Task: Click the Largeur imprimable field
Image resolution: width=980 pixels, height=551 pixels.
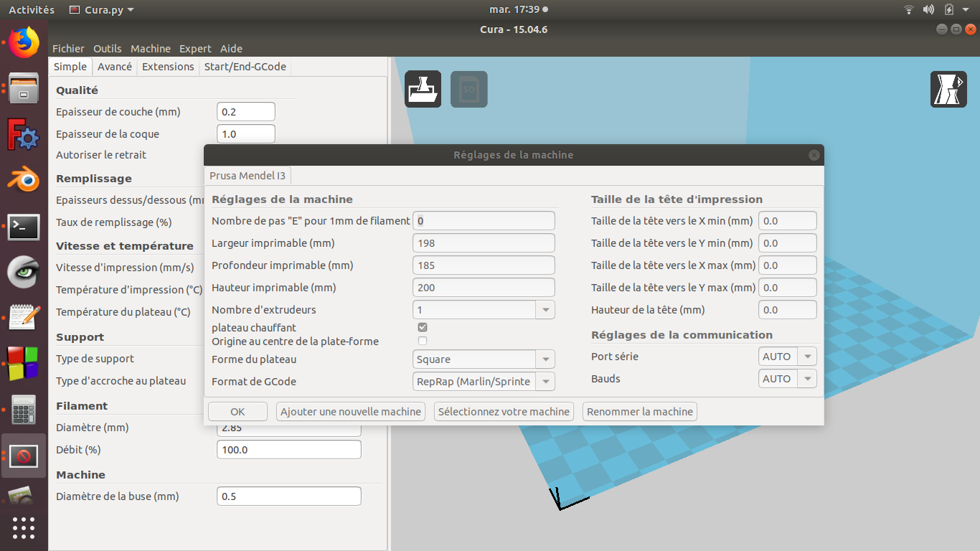Action: click(x=484, y=243)
